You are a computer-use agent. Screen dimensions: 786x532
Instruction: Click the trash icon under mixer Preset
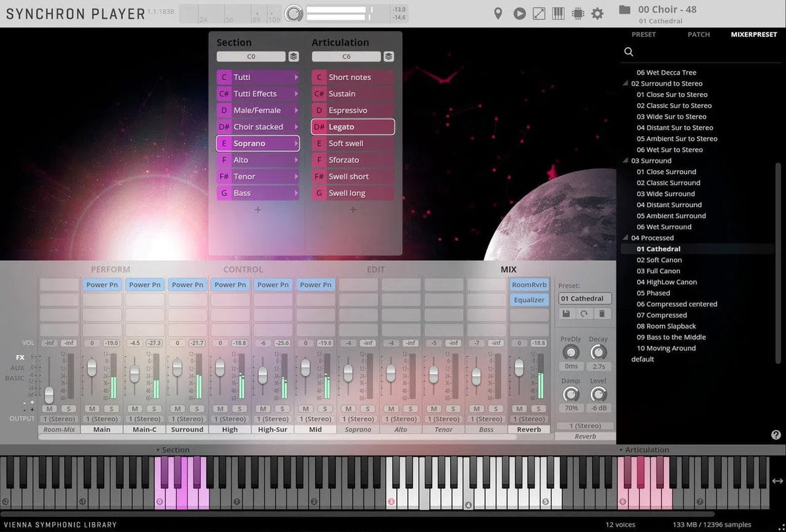[602, 314]
